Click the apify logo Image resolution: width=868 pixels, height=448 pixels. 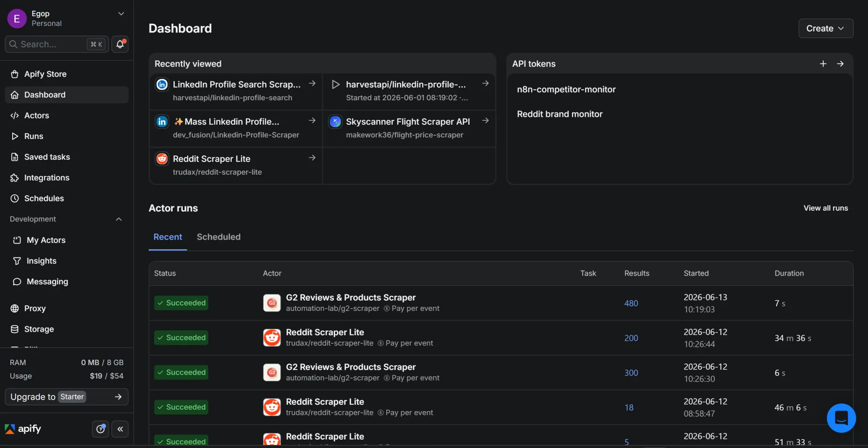tap(23, 429)
